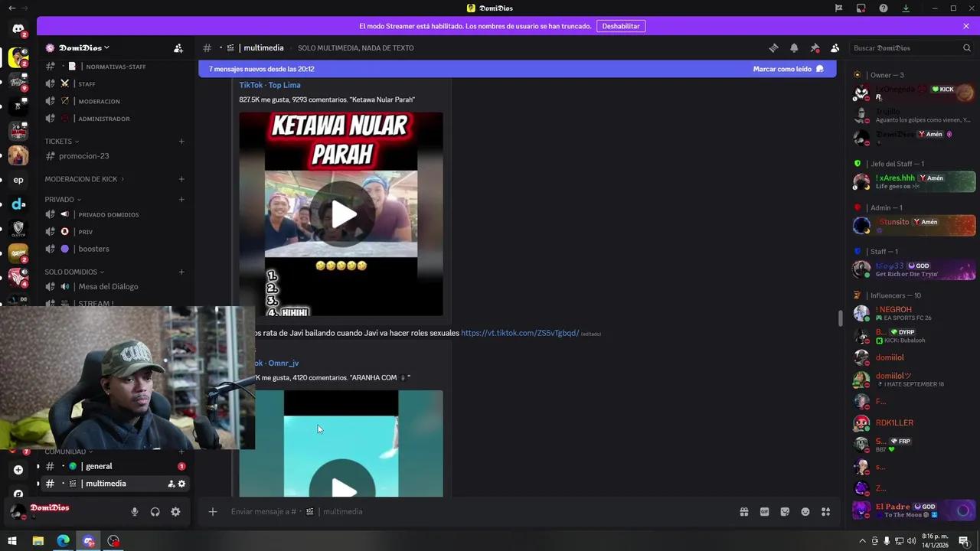Play the Ketawa Nular Parah video

pyautogui.click(x=342, y=214)
